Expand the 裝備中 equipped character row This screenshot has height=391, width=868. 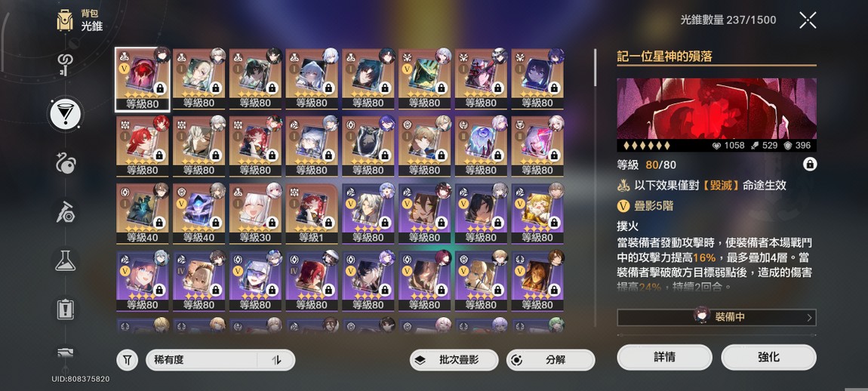point(716,317)
